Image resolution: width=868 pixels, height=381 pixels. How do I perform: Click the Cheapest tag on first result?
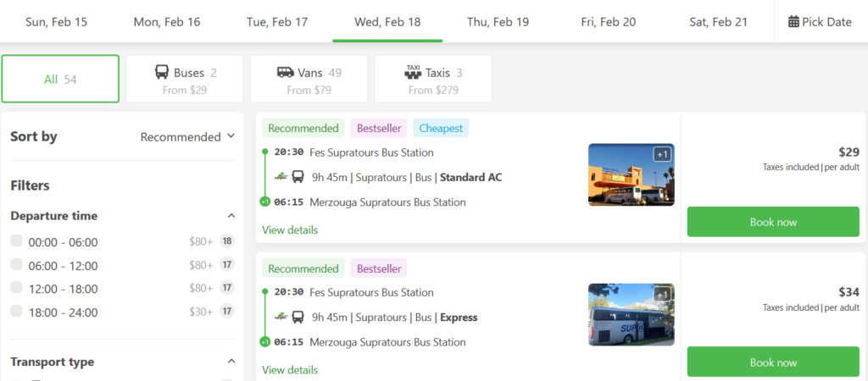click(441, 129)
